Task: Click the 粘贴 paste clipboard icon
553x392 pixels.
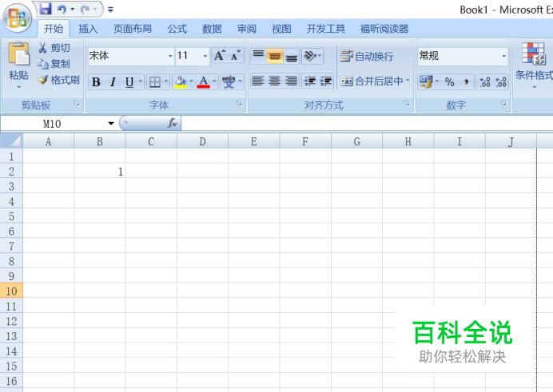Action: click(18, 53)
